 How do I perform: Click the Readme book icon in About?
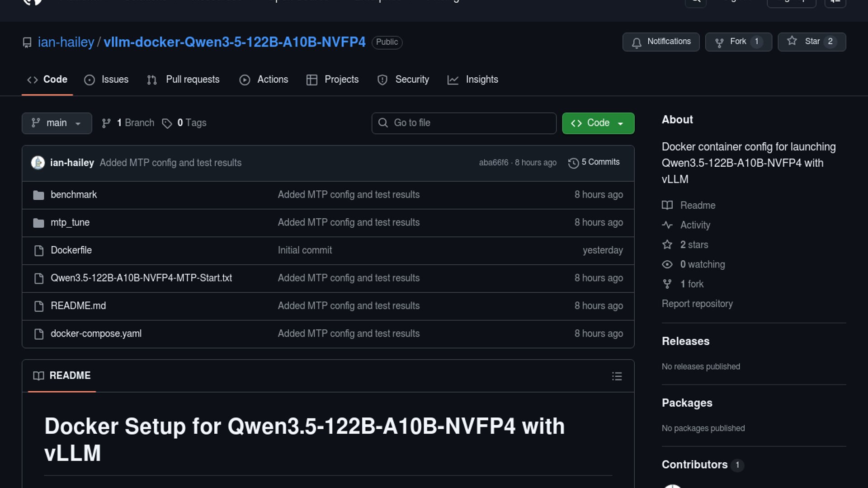click(x=667, y=206)
